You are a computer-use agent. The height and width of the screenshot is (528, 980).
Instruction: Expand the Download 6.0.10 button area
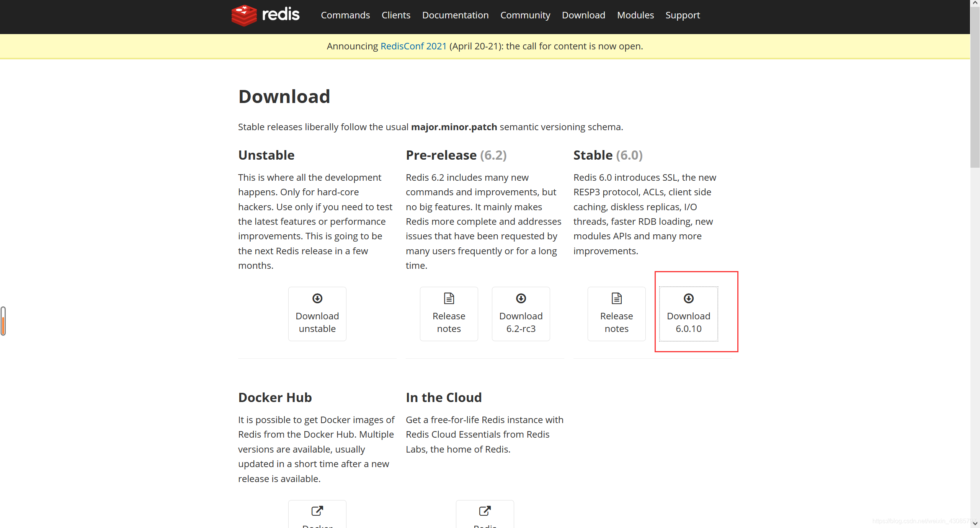coord(688,313)
